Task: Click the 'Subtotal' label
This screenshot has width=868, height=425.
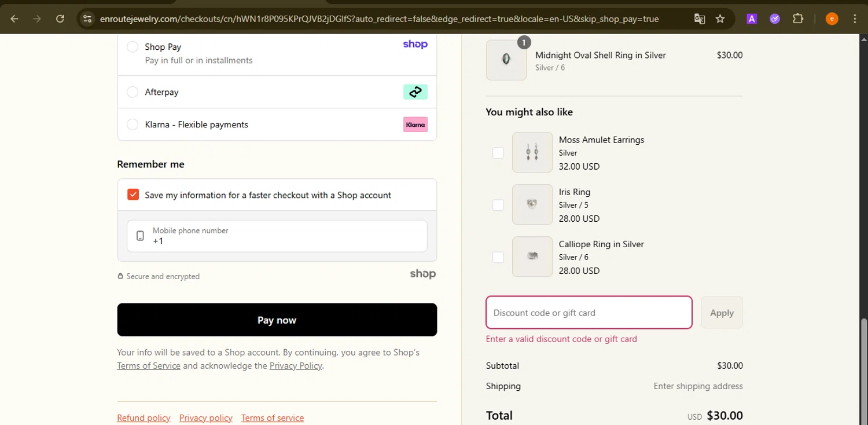Action: tap(503, 365)
